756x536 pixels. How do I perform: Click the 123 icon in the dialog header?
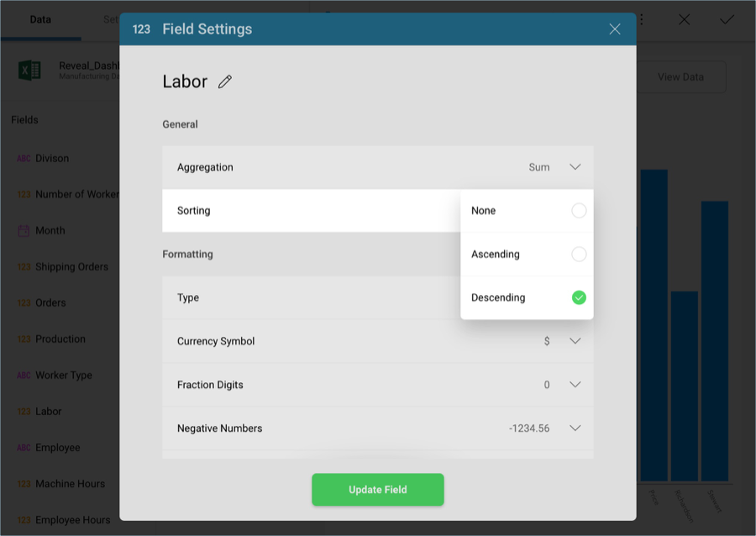click(141, 29)
